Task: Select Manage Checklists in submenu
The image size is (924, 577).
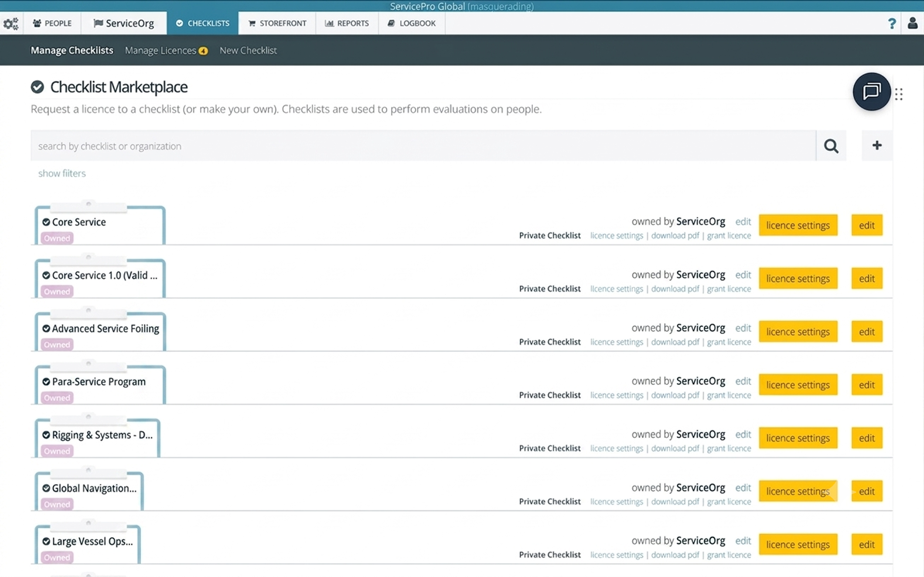Action: click(72, 50)
